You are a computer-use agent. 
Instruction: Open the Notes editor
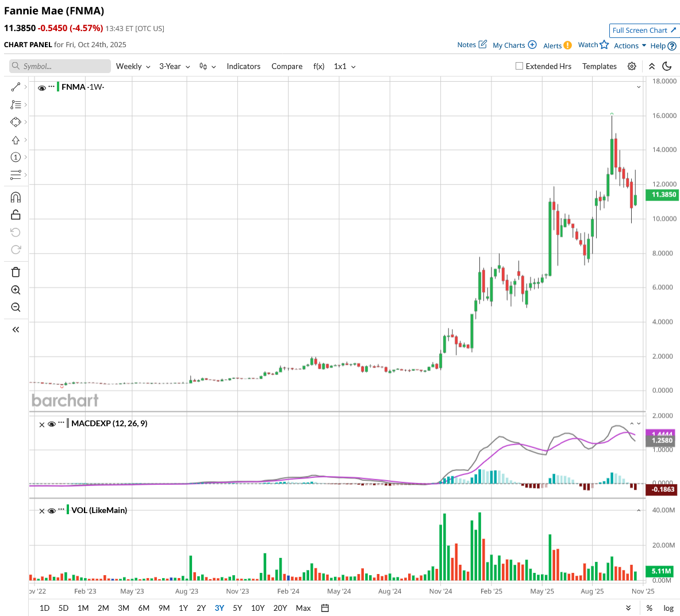pyautogui.click(x=472, y=45)
